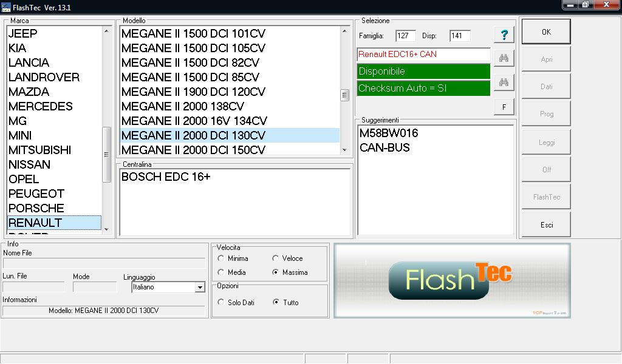This screenshot has width=622, height=364.
Task: Select PORSCHE in the Marca list
Action: coord(54,208)
